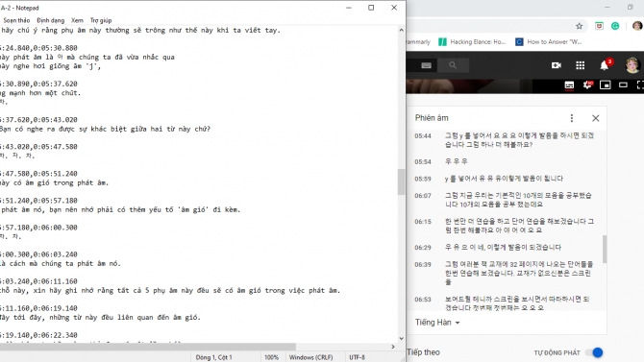
Task: Jump to transcript line at 06:15
Action: 505,226
